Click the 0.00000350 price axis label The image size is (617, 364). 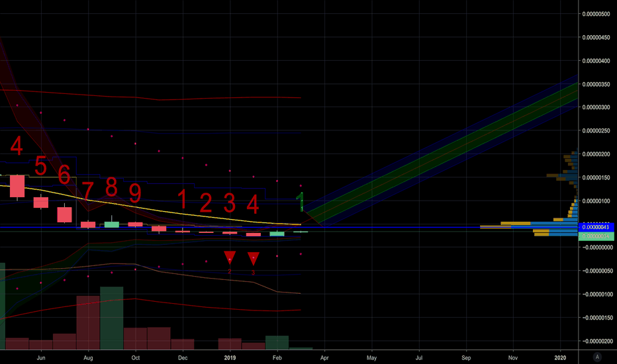pyautogui.click(x=596, y=85)
